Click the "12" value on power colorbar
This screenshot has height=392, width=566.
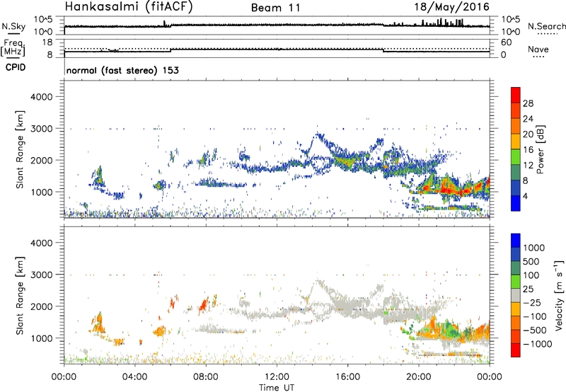528,165
